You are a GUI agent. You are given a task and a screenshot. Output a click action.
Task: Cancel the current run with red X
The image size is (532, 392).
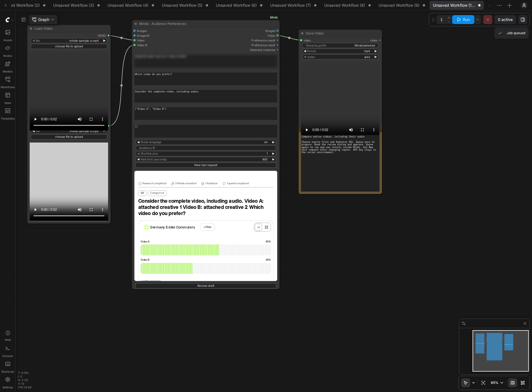487,20
